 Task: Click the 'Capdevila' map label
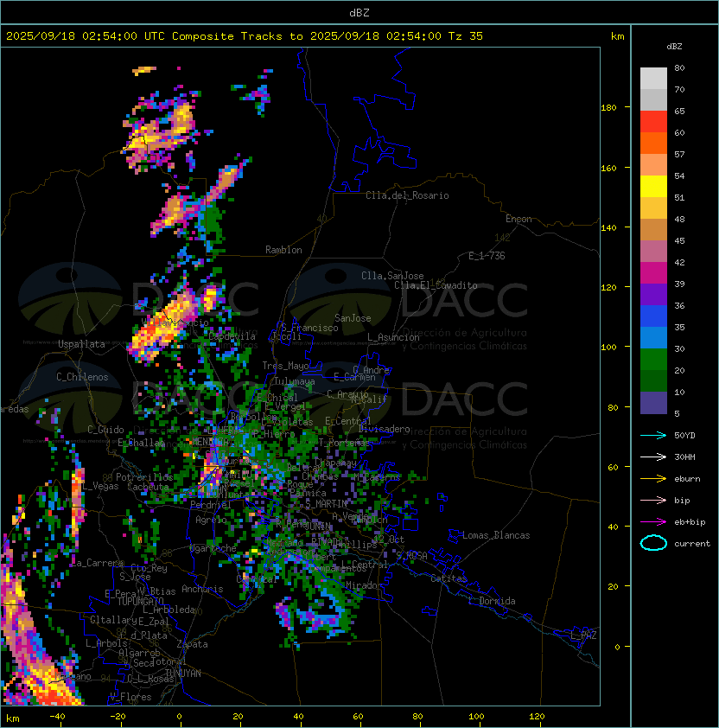[232, 336]
